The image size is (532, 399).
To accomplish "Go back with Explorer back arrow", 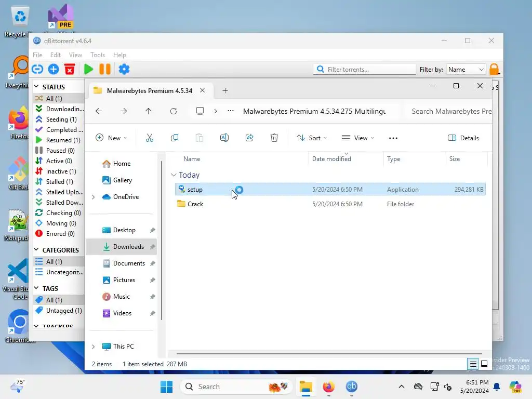I will 99,111.
